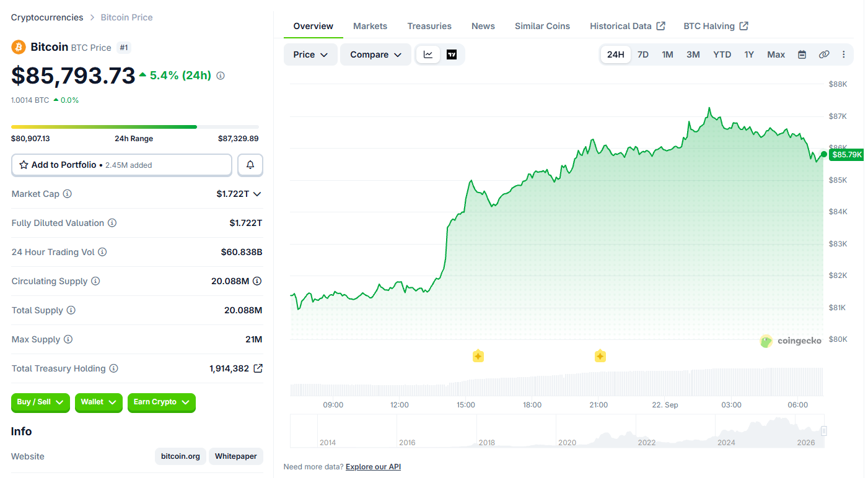Click the news marker near 21:00
Image resolution: width=868 pixels, height=478 pixels.
click(600, 356)
